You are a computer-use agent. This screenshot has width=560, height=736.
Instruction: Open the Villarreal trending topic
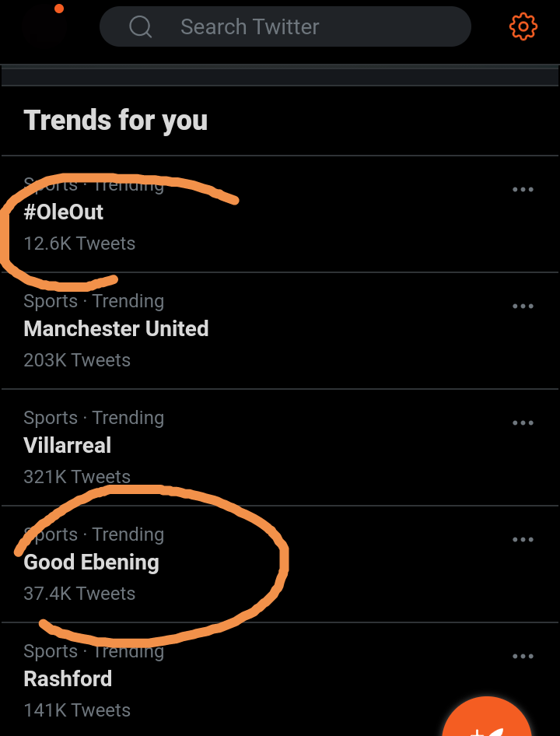(68, 446)
